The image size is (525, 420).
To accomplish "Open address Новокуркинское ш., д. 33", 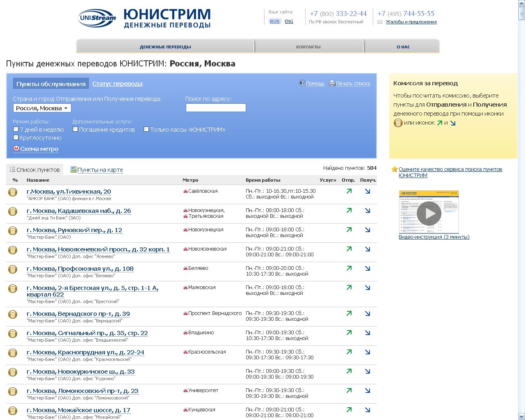I will 81,372.
